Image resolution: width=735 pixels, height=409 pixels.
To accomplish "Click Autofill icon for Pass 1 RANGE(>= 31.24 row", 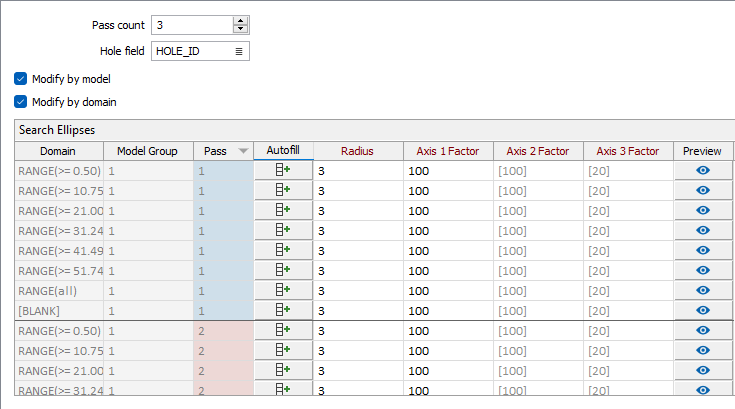I will [x=283, y=230].
